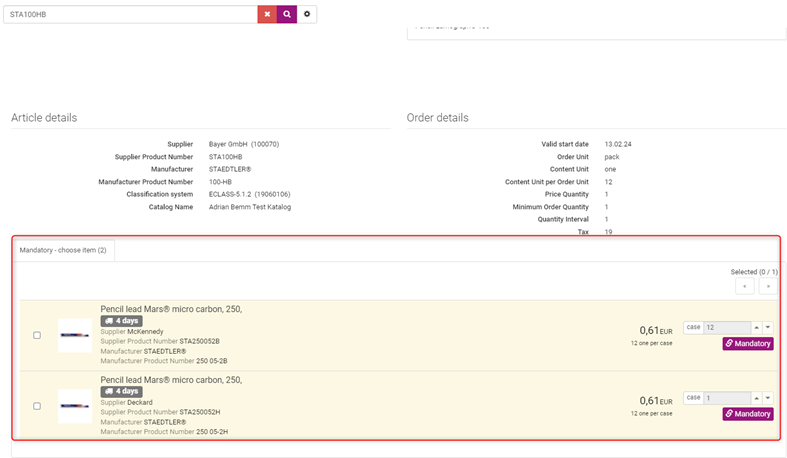Increase quantity for STA250052H item

(x=755, y=397)
